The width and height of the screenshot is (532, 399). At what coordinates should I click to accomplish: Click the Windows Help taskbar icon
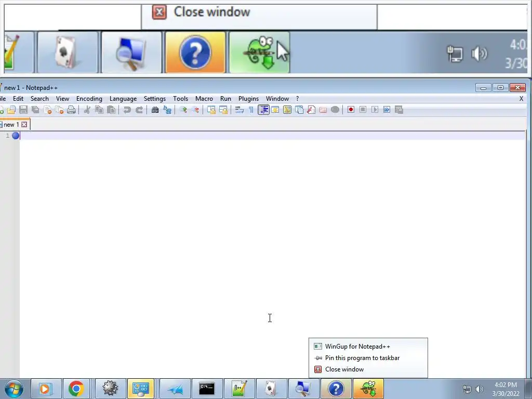pos(336,389)
